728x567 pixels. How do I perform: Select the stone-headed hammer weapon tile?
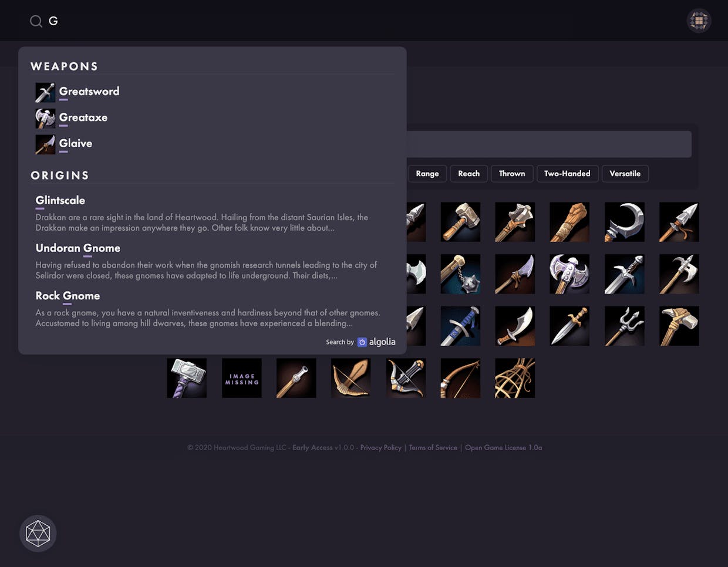(x=461, y=222)
